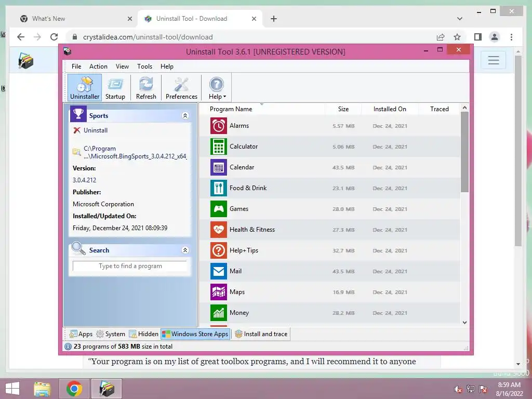Go back in the Chrome browser
The image size is (532, 399).
point(21,37)
